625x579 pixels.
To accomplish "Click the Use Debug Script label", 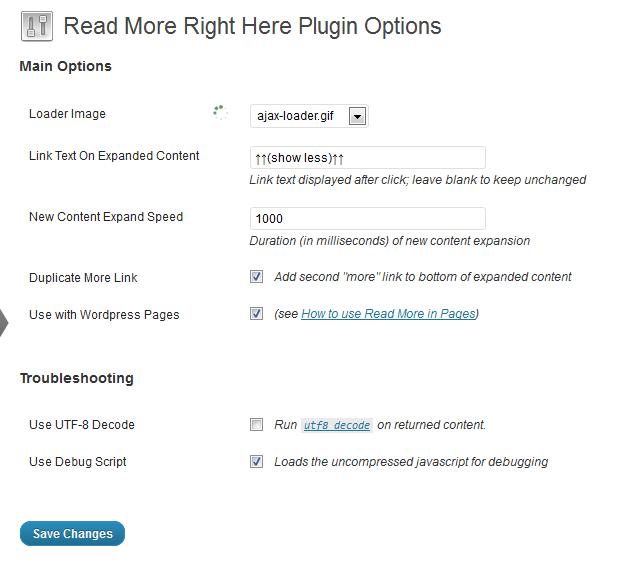I will click(78, 462).
